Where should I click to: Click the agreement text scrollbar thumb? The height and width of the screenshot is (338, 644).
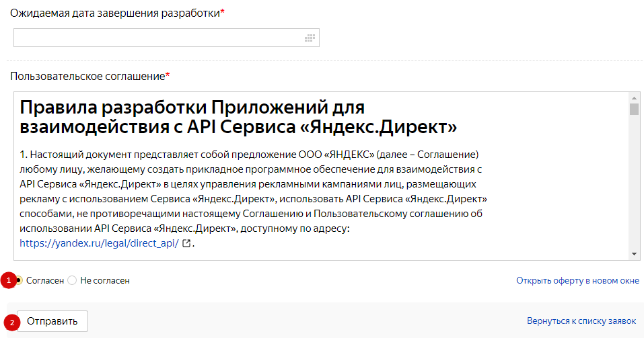point(634,109)
